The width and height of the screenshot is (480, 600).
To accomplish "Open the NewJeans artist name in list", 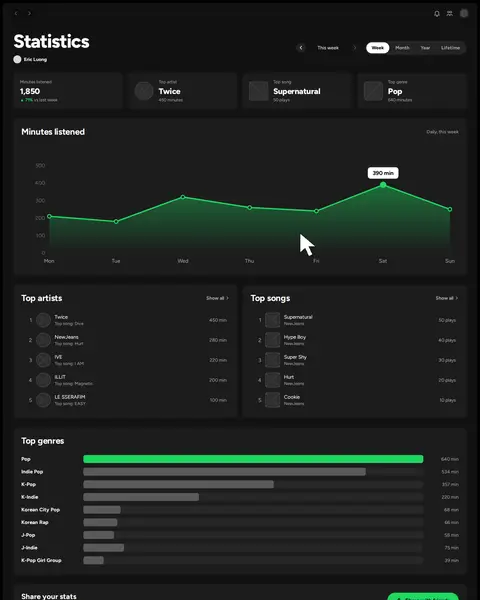I will [67, 337].
